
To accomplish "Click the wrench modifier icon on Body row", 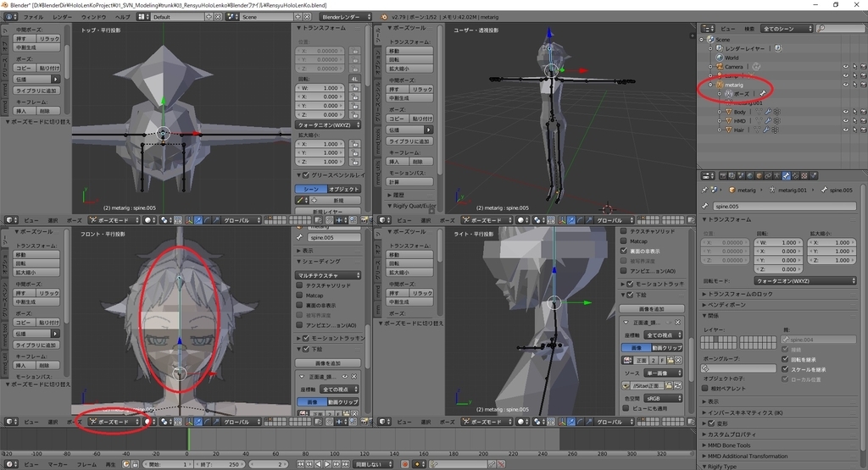I will point(768,112).
